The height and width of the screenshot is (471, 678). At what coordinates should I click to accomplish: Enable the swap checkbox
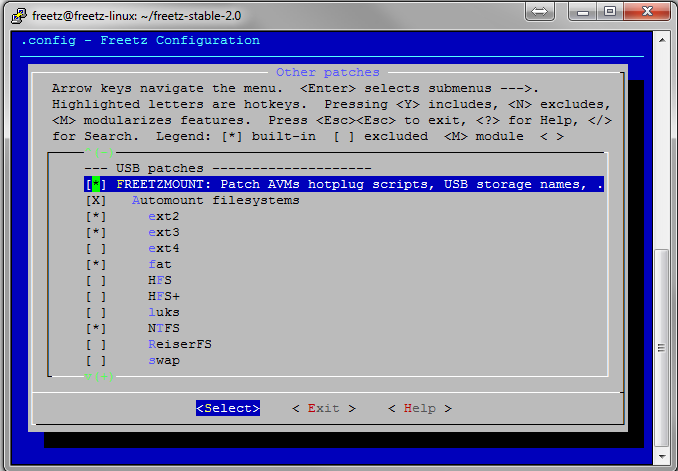point(96,360)
